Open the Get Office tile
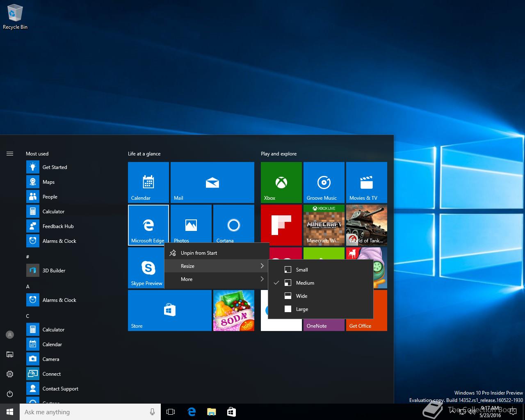The height and width of the screenshot is (420, 525). point(367,325)
